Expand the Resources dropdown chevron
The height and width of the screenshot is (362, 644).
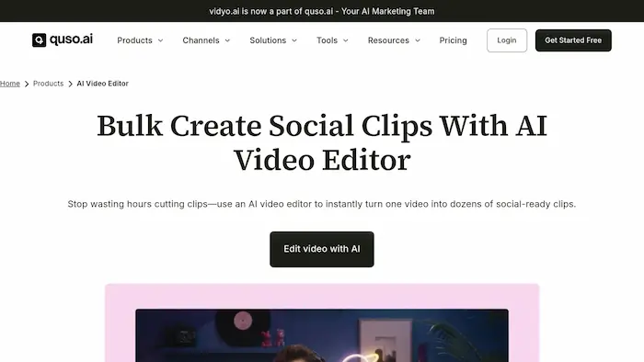tap(418, 40)
